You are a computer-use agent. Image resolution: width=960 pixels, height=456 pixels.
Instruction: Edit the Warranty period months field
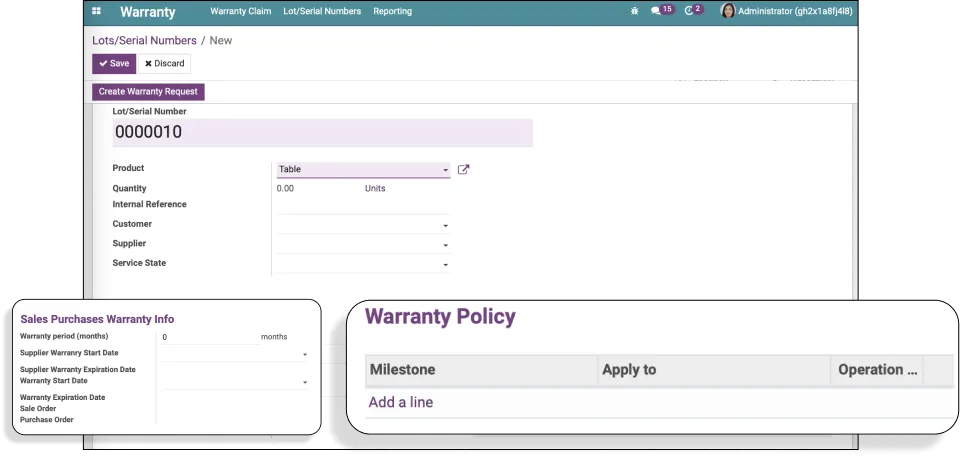click(210, 337)
